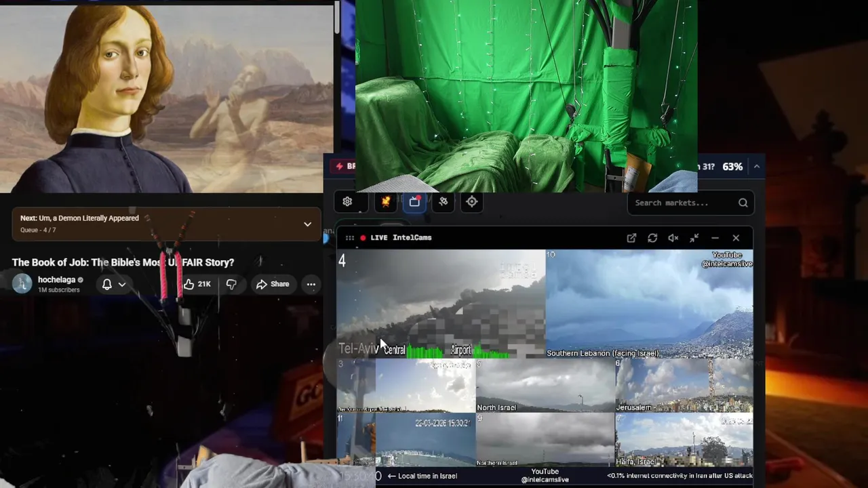The width and height of the screenshot is (868, 488).
Task: Open notification options dropdown arrow
Action: pyautogui.click(x=122, y=285)
